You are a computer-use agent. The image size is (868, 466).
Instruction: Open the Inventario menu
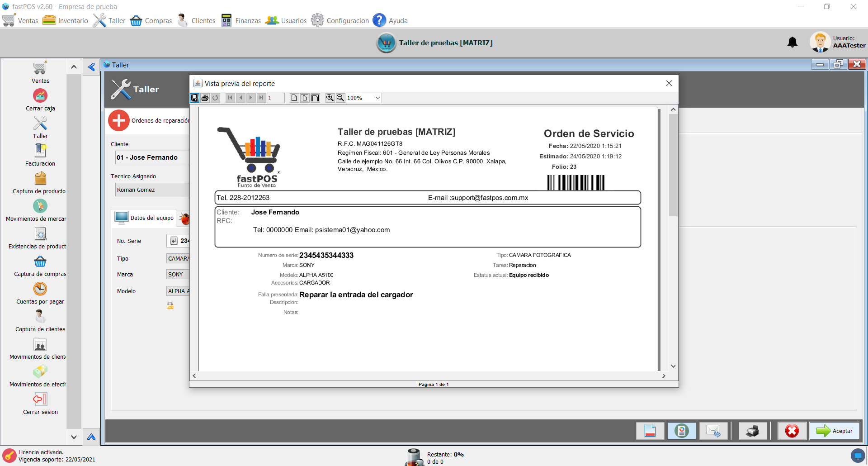pos(66,20)
